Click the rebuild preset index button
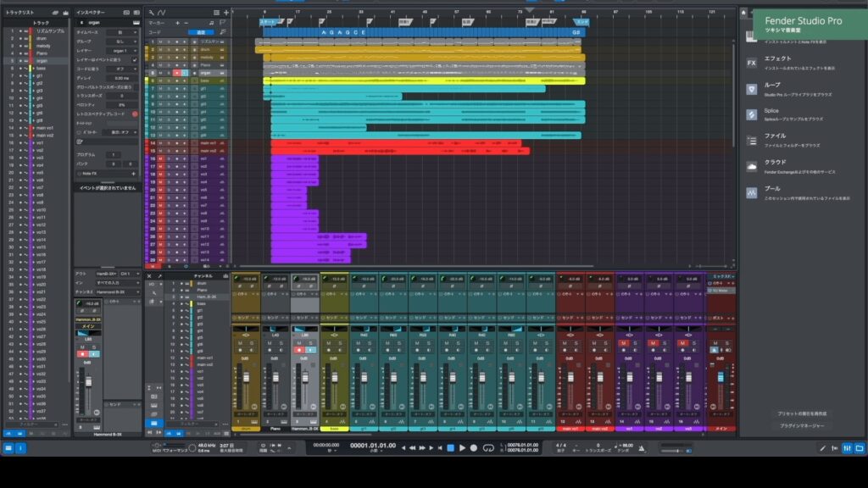 pyautogui.click(x=801, y=413)
